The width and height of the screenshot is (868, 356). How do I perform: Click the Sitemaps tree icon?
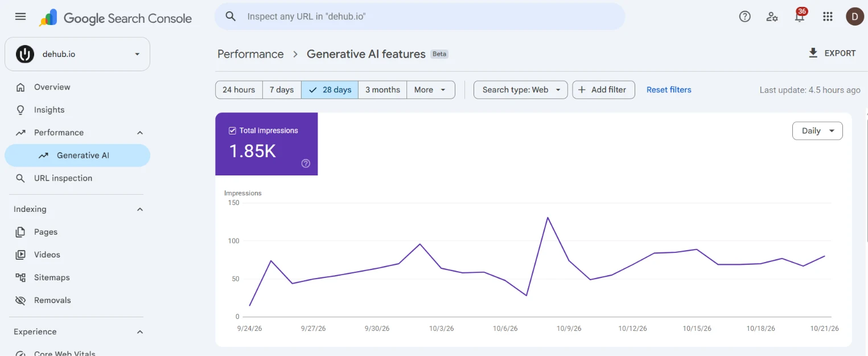click(x=20, y=277)
